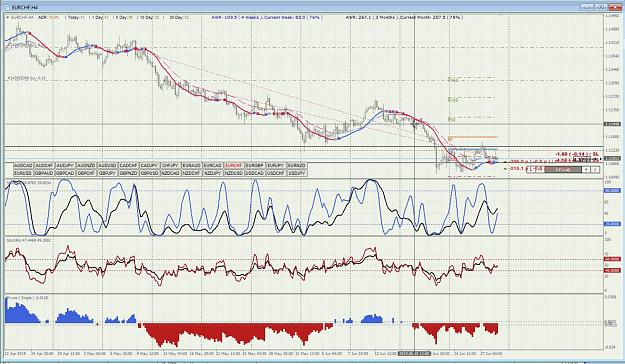The image size is (625, 364).
Task: Click the '5 Day:' ADR value
Action: tap(124, 18)
